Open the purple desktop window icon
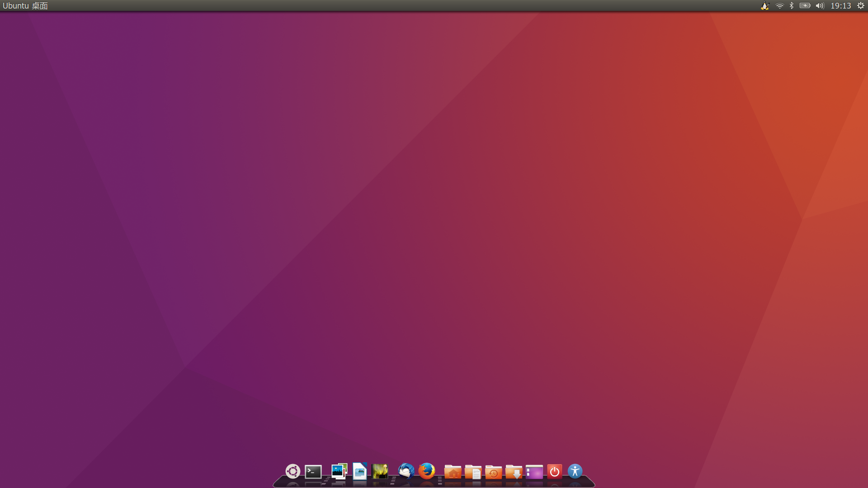868x488 pixels. pos(534,472)
